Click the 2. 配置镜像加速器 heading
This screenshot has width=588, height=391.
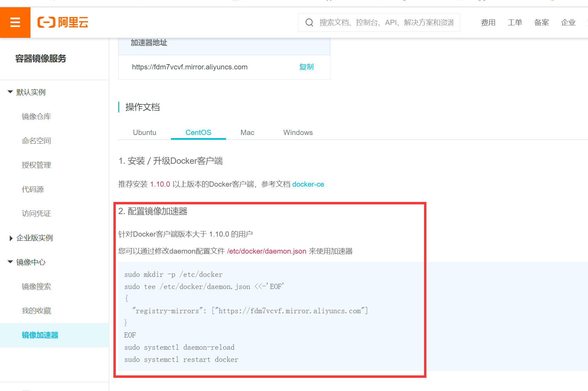tap(153, 211)
